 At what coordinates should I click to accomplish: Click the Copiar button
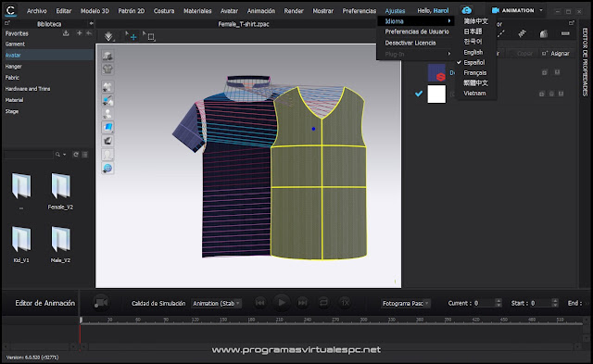(524, 54)
